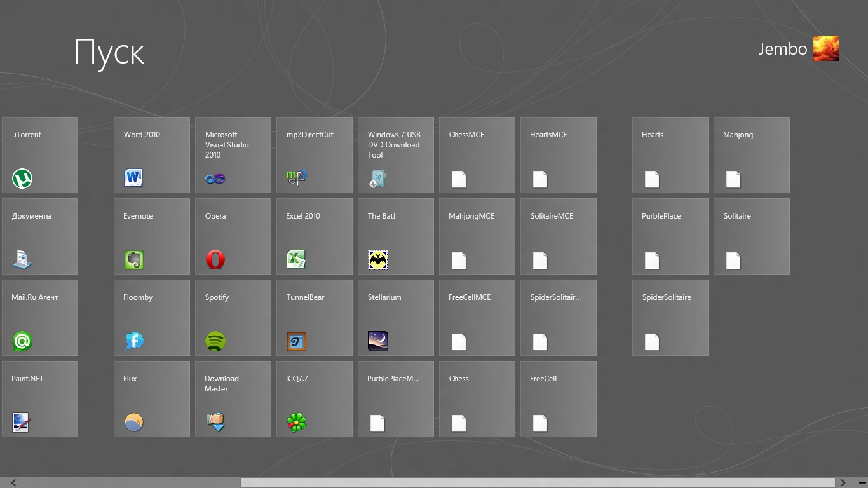Open ICQ7.7 with the flower icon

click(x=297, y=423)
